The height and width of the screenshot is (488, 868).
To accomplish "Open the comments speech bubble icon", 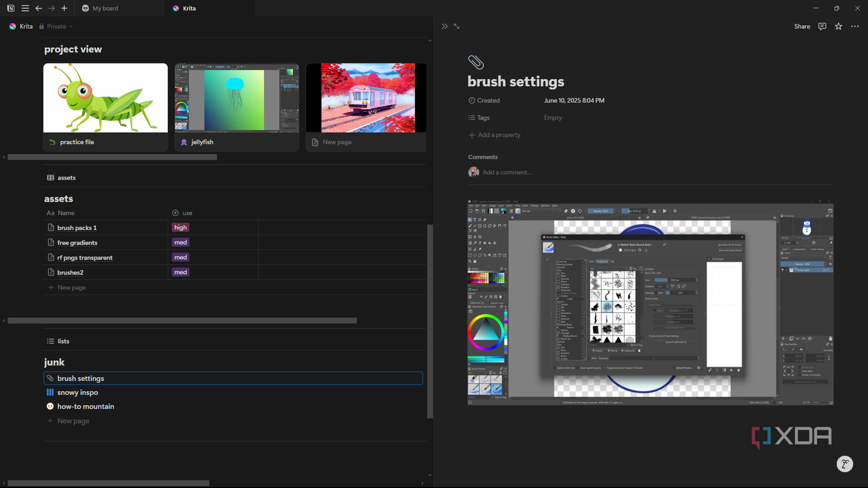I will coord(822,27).
